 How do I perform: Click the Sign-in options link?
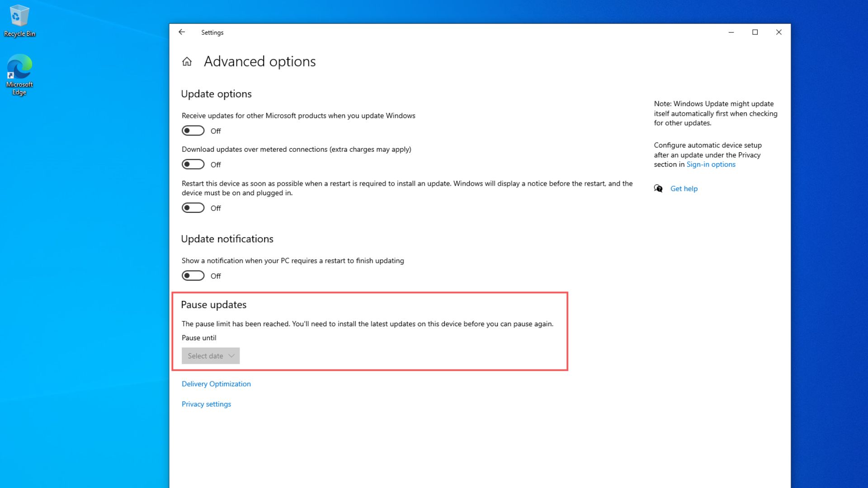point(711,164)
